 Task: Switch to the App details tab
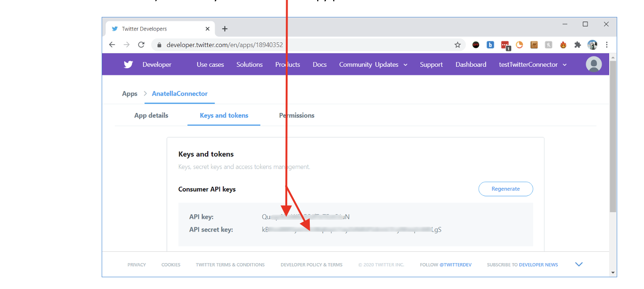(x=151, y=115)
